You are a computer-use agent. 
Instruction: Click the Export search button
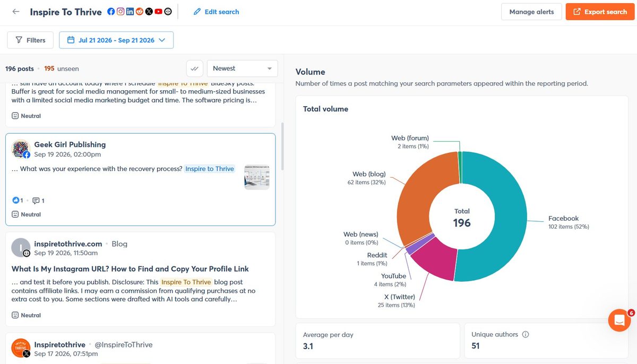coord(599,12)
